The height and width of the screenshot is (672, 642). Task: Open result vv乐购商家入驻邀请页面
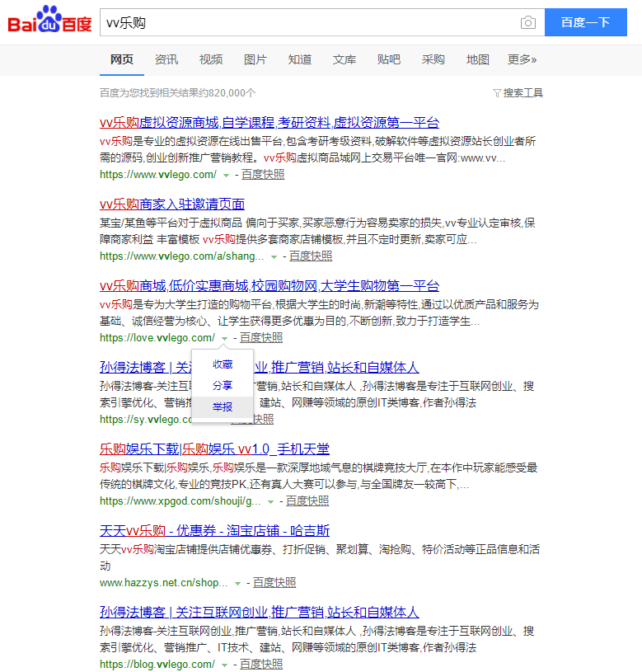point(172,204)
